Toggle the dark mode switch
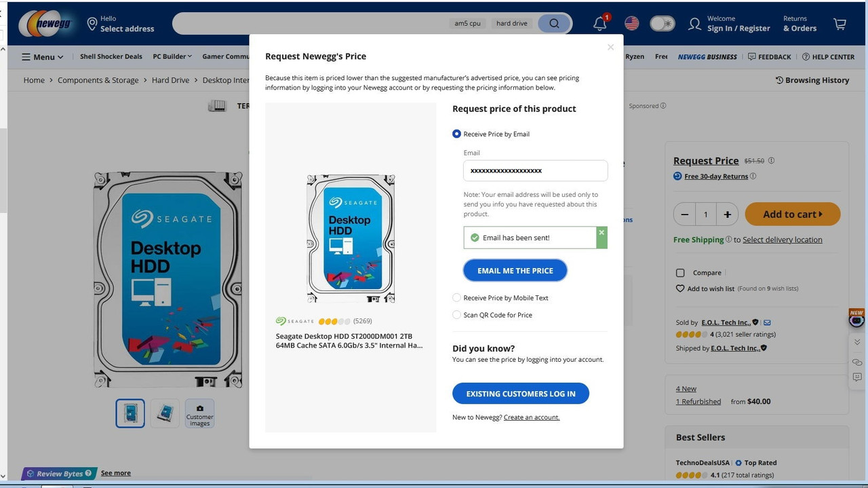The width and height of the screenshot is (868, 488). (x=663, y=24)
